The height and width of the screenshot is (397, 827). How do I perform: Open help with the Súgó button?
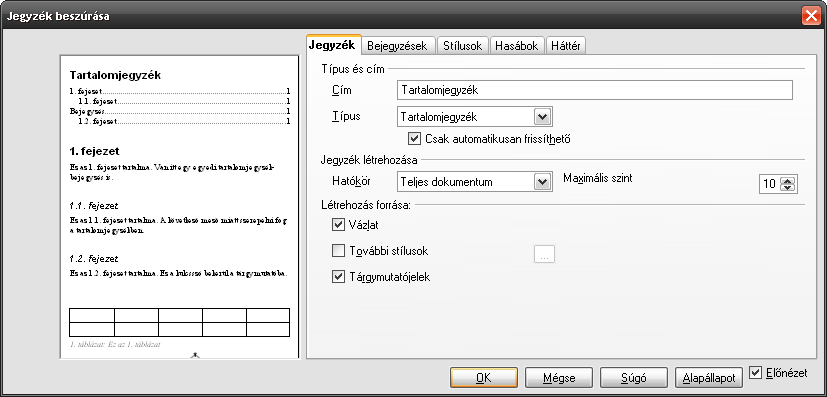click(x=634, y=377)
